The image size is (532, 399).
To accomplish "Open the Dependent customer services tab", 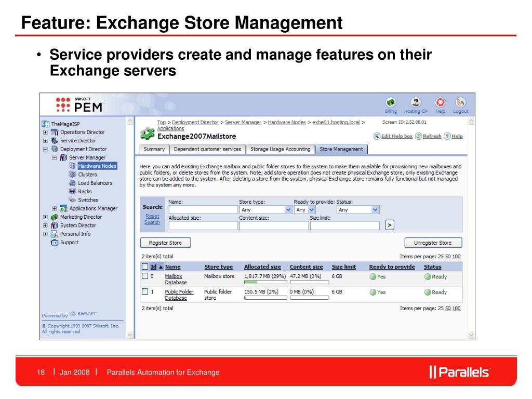I will click(207, 149).
